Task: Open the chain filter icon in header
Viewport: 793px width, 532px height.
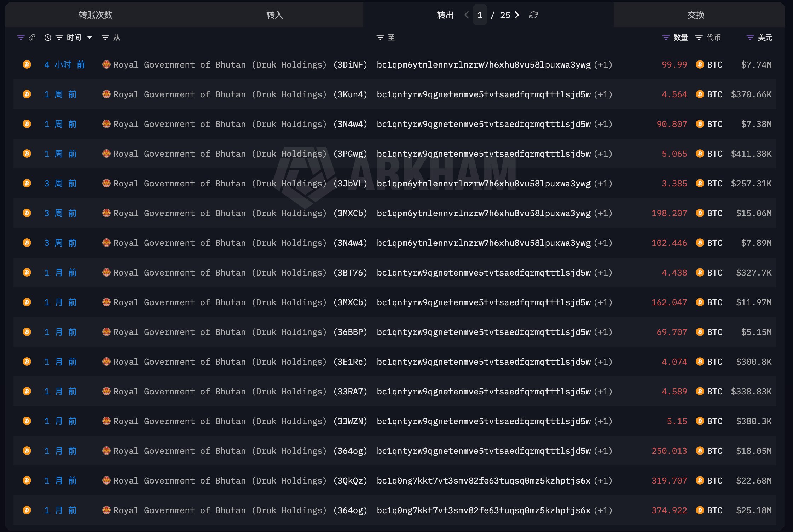Action: tap(21, 37)
